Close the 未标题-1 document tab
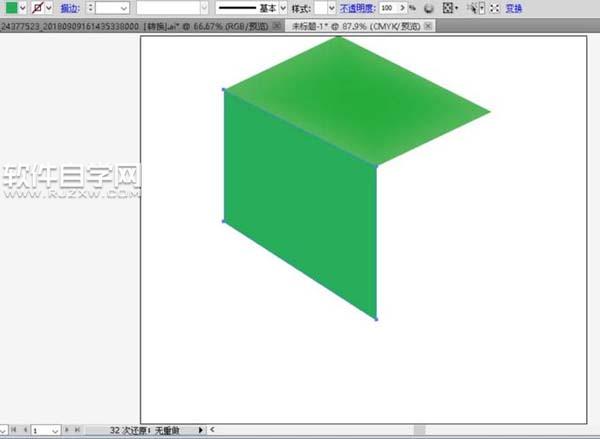 (429, 24)
